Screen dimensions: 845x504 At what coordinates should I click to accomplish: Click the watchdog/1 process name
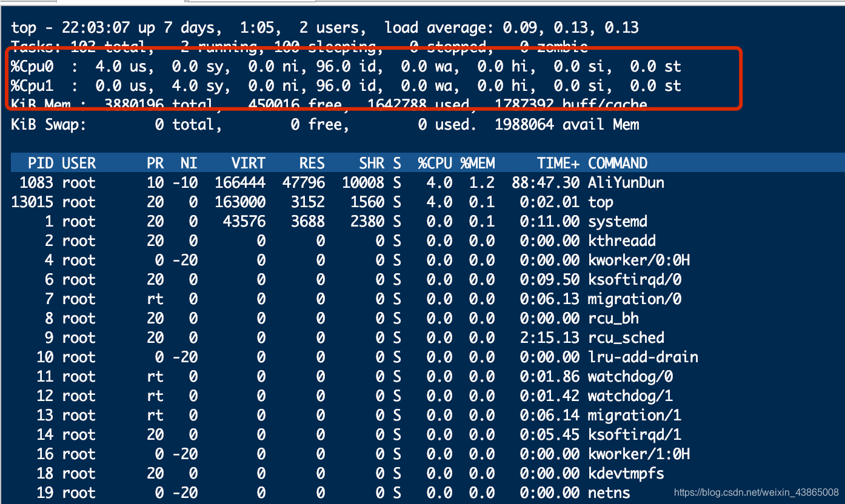[x=630, y=396]
